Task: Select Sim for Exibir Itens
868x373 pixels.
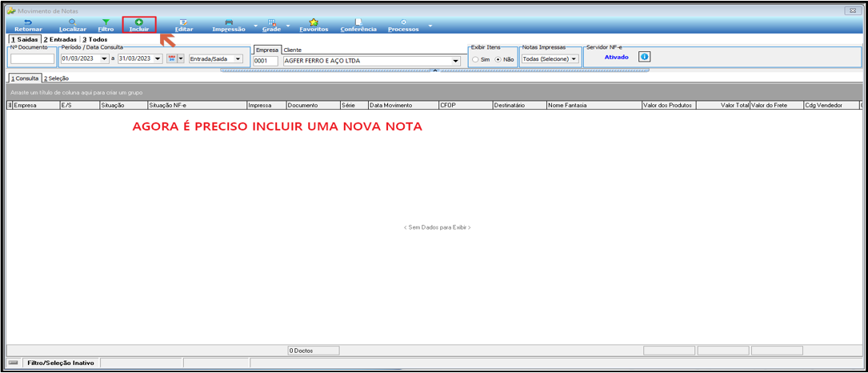Action: tap(475, 59)
